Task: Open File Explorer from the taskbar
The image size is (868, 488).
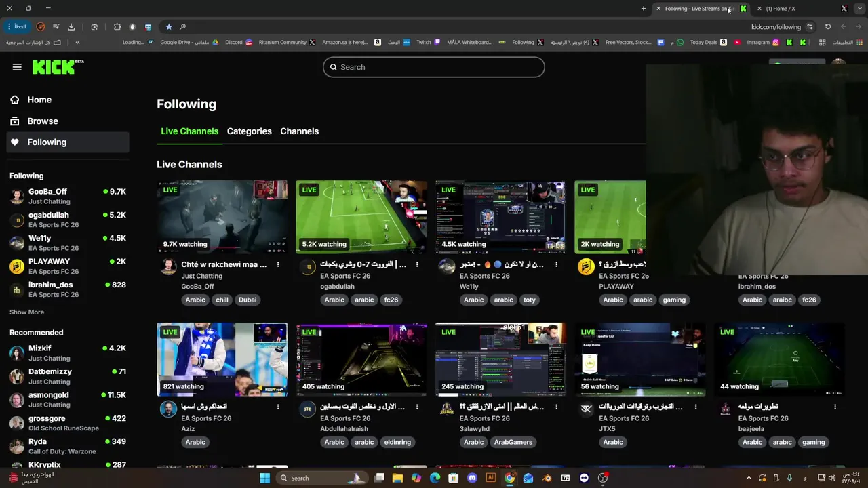Action: tap(397, 478)
